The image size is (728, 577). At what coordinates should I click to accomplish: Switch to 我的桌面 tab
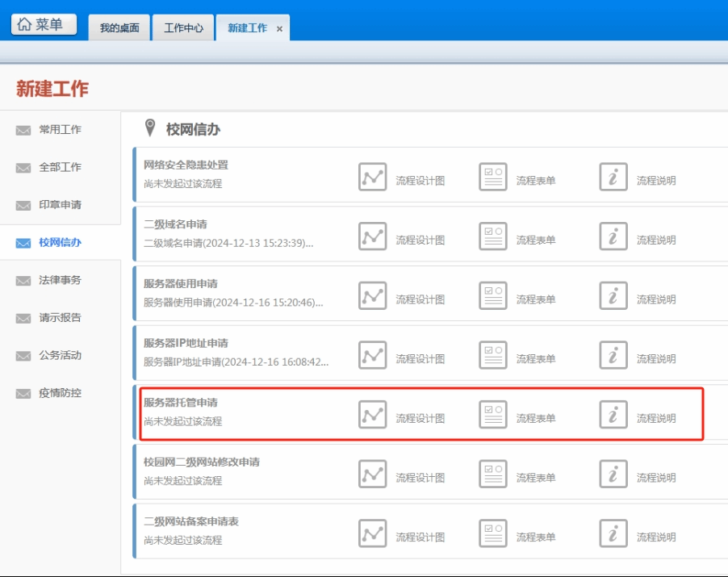pyautogui.click(x=119, y=28)
